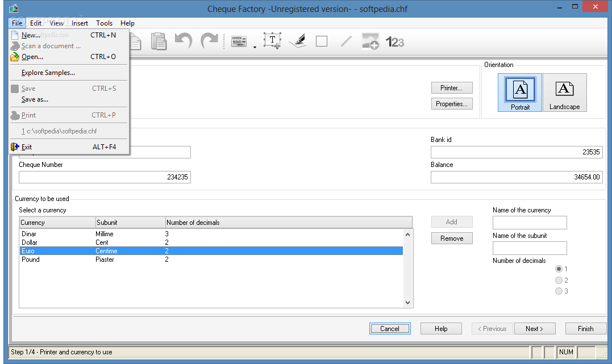Image resolution: width=612 pixels, height=364 pixels.
Task: Click the Subunit column header
Action: point(130,223)
